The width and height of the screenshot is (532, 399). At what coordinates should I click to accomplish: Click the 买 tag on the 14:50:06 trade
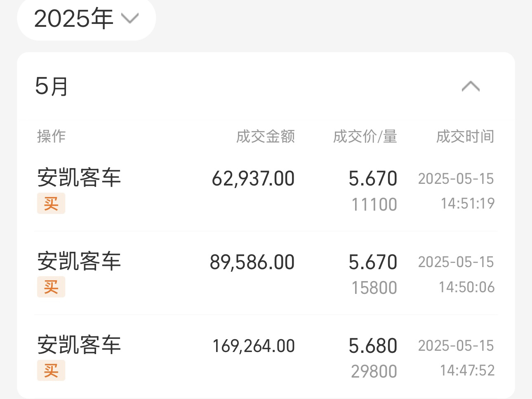point(51,287)
